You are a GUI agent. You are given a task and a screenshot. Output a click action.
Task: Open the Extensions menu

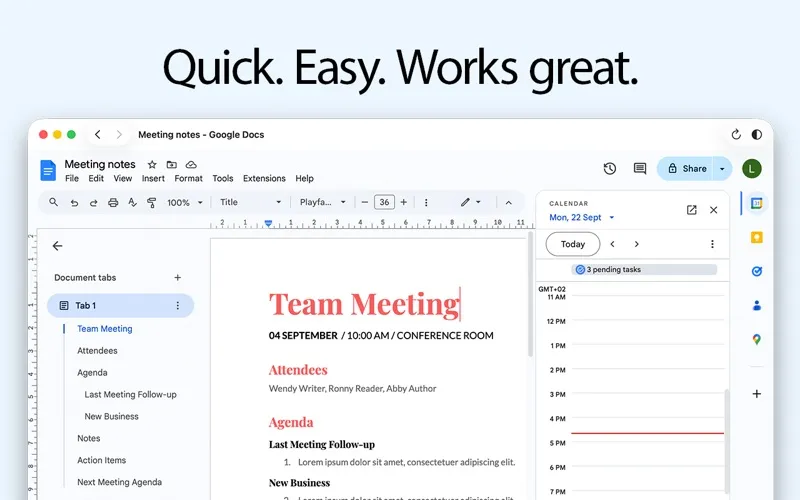(x=264, y=179)
